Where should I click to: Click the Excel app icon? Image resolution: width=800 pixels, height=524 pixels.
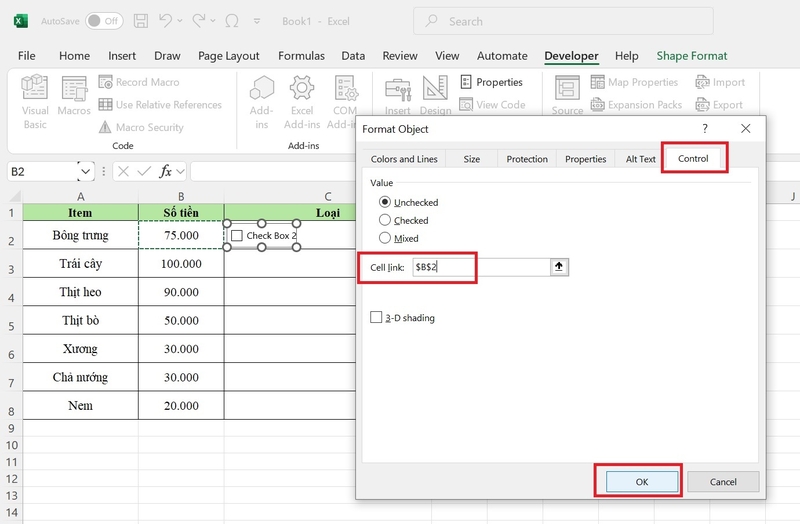pyautogui.click(x=20, y=21)
